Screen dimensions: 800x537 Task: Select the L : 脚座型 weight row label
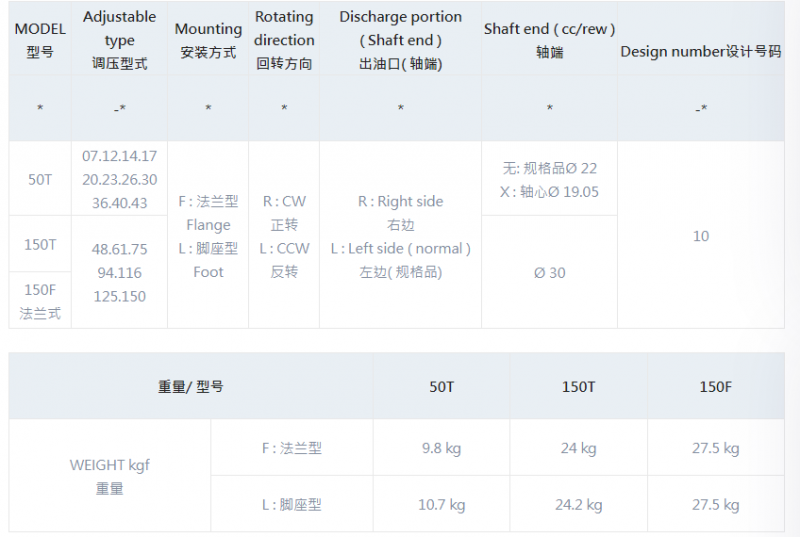pos(292,504)
